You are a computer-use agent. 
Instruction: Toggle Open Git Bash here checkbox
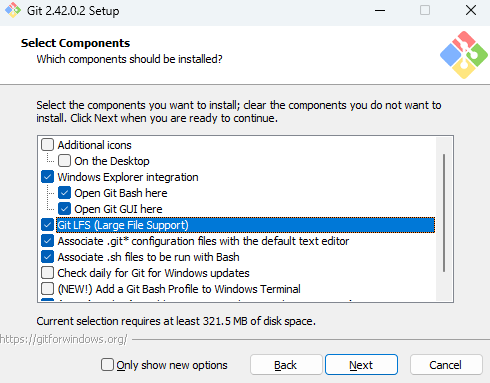pos(64,193)
